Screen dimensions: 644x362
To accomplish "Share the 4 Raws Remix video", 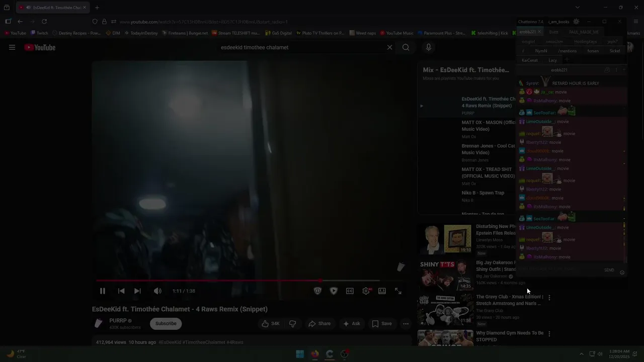I will point(319,324).
